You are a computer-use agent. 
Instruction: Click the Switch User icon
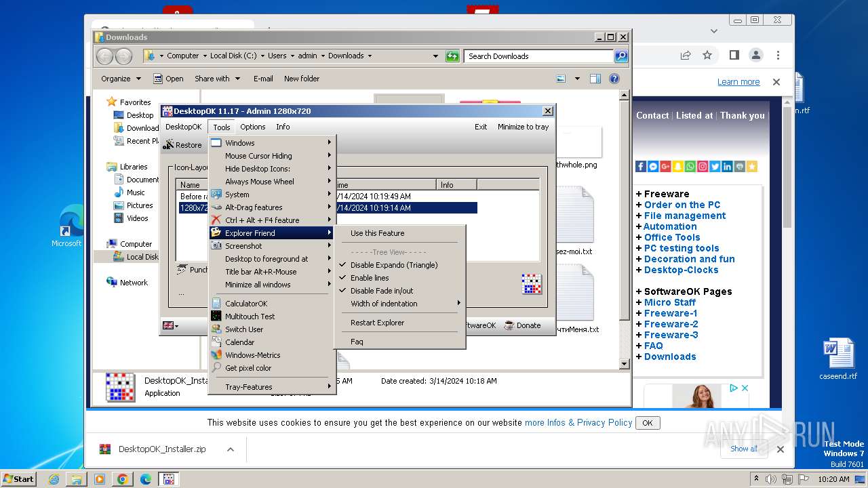coord(216,329)
